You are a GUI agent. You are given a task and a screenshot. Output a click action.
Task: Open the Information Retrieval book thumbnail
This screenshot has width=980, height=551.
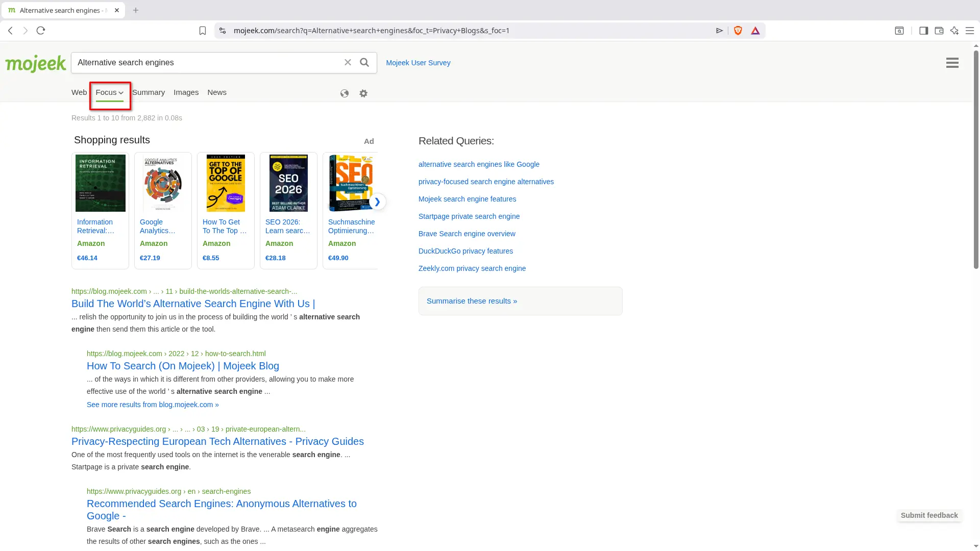(101, 183)
